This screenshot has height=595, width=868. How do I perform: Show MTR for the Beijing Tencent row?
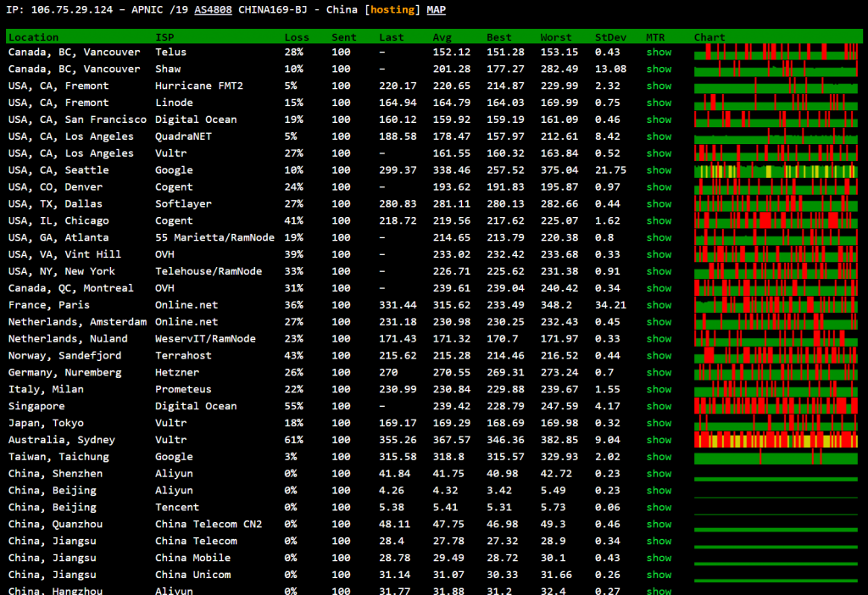click(x=659, y=508)
